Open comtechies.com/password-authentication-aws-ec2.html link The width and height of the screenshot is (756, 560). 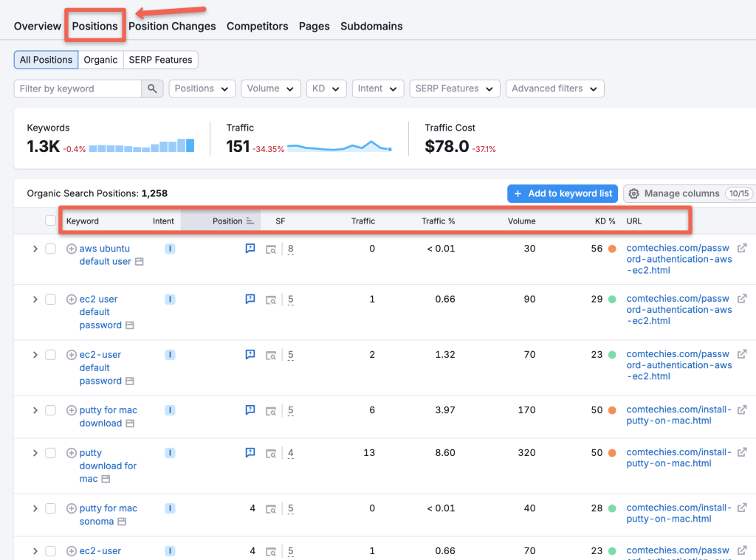[x=678, y=258]
